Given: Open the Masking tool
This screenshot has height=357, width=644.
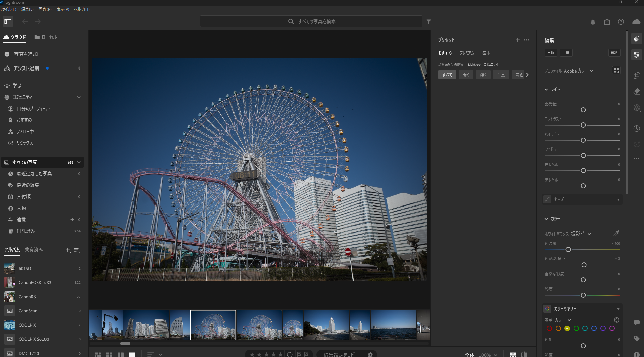Looking at the screenshot, I should click(636, 108).
